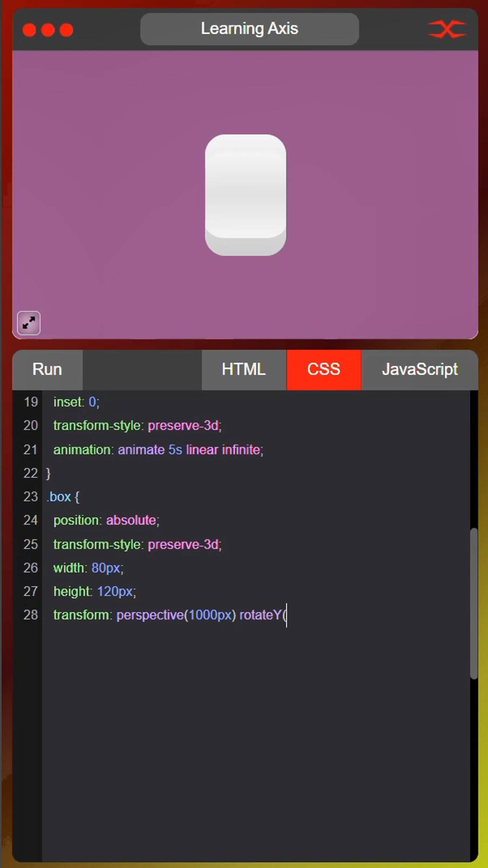488x868 pixels.
Task: Click the '.box {' selector line
Action: point(63,497)
